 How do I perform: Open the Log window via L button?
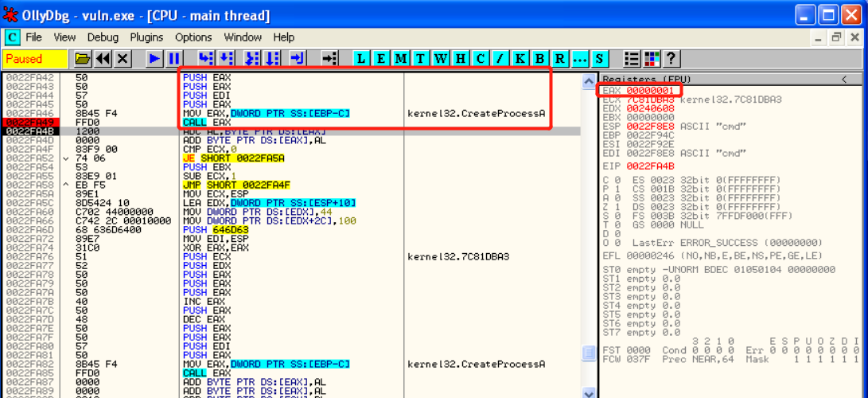click(x=361, y=59)
